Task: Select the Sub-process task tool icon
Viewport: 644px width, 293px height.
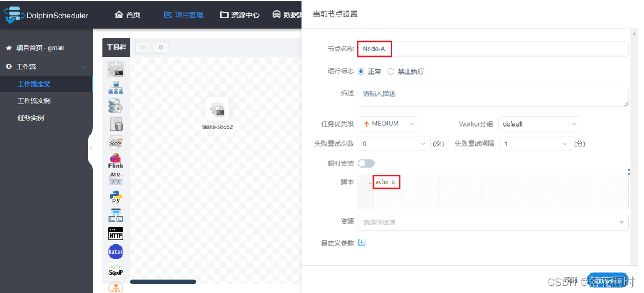Action: (x=116, y=88)
